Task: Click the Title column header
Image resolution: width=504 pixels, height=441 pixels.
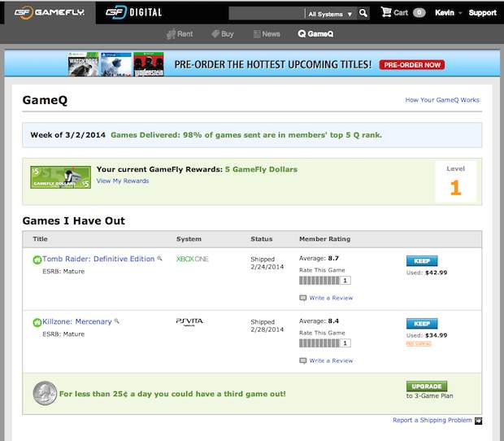Action: tap(40, 239)
